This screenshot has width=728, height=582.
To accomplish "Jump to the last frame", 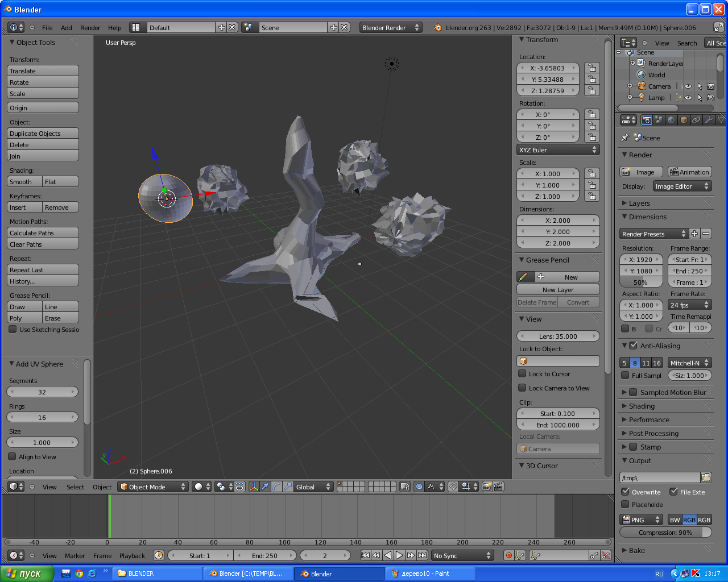I will 422,555.
